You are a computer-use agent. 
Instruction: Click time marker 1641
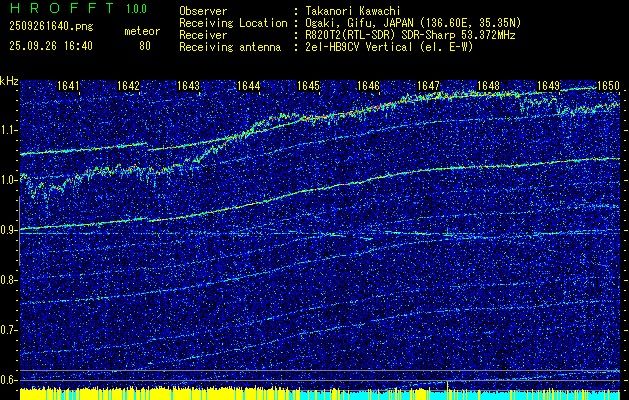pyautogui.click(x=68, y=86)
